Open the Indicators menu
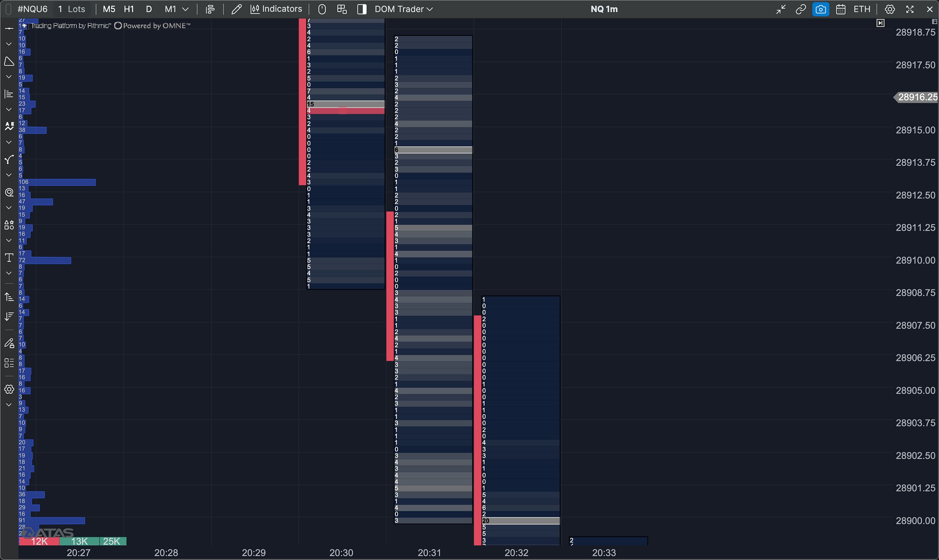The image size is (939, 560). [276, 9]
